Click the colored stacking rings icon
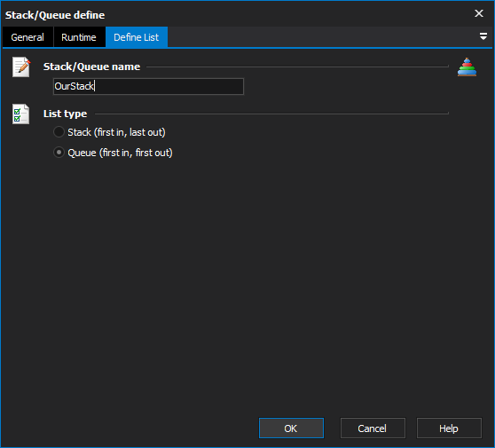 coord(467,67)
